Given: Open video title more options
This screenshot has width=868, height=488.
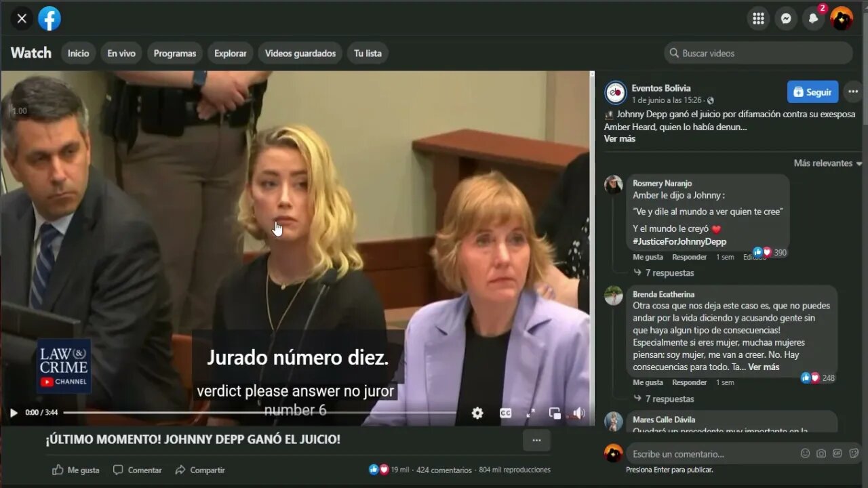Looking at the screenshot, I should point(536,441).
